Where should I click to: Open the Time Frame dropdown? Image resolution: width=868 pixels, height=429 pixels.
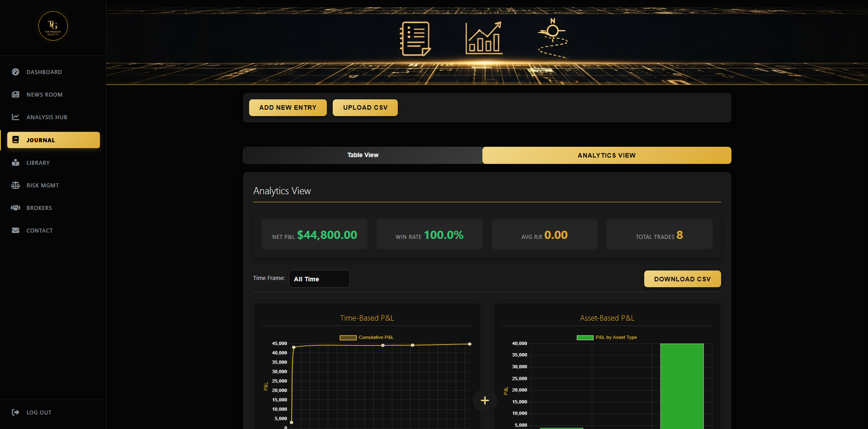pyautogui.click(x=319, y=279)
